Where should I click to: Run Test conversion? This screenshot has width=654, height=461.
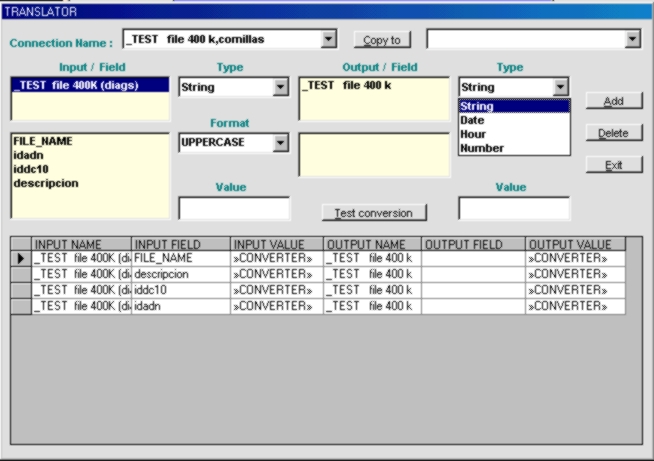(373, 213)
